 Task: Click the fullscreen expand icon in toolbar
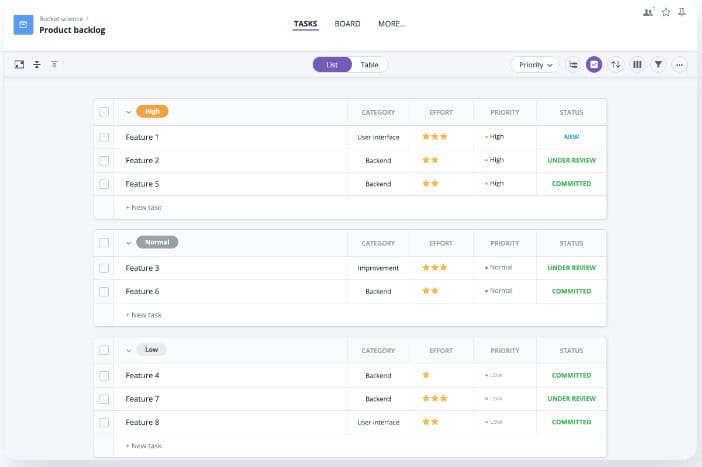(19, 64)
